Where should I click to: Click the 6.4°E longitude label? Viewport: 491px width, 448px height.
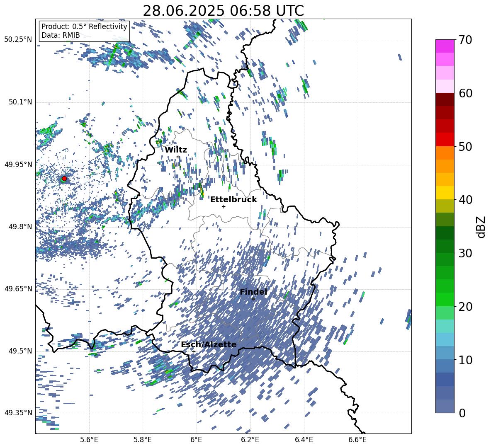point(304,440)
